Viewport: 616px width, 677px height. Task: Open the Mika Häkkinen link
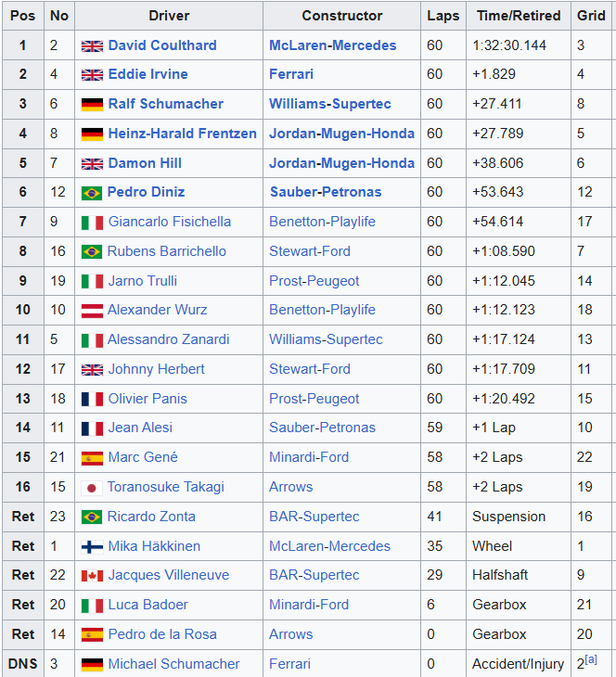[x=154, y=546]
